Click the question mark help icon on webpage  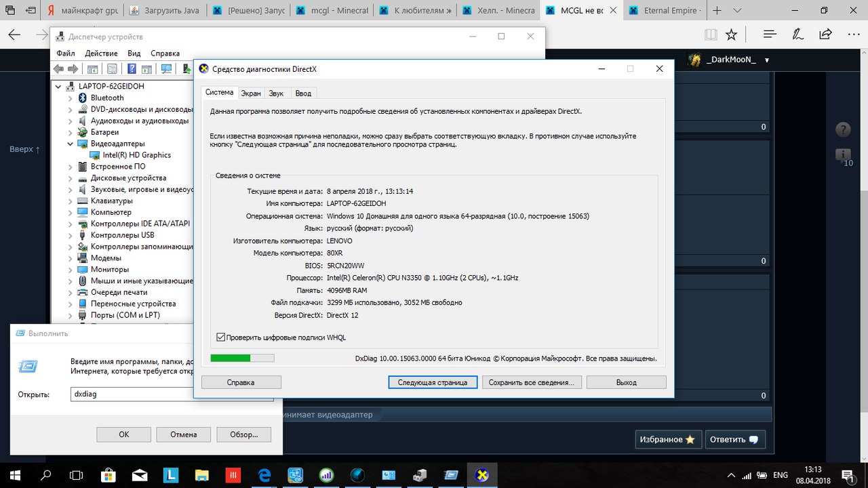coord(843,129)
